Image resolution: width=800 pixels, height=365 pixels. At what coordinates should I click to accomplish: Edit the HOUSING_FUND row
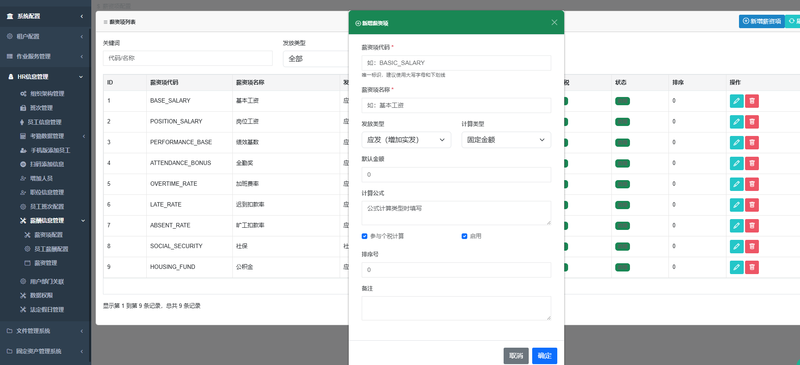click(736, 267)
